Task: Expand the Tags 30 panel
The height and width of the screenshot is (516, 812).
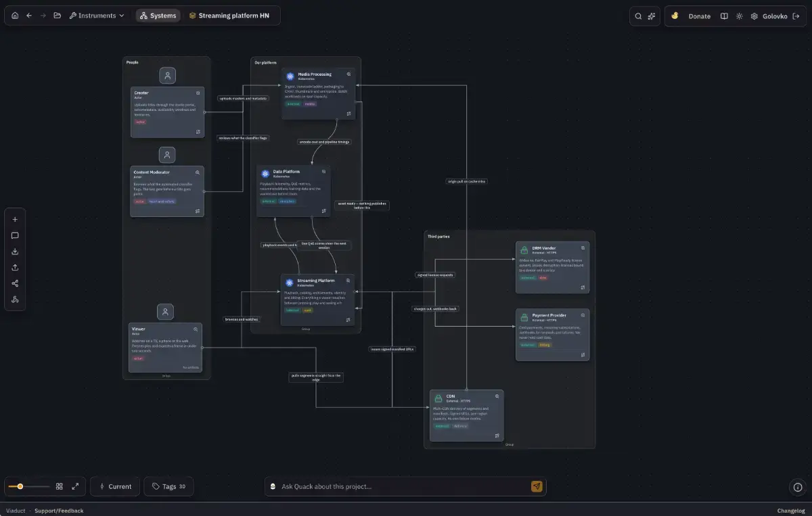Action: 168,486
